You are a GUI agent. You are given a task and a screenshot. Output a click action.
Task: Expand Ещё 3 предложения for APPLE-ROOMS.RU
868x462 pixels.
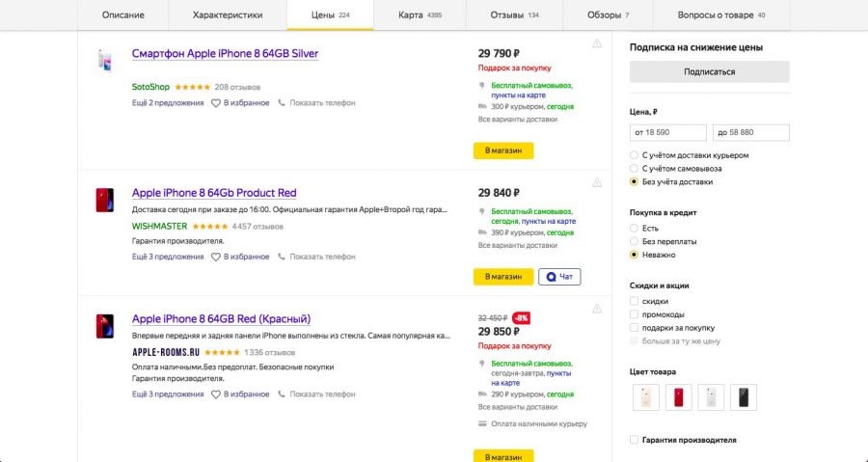coord(168,394)
